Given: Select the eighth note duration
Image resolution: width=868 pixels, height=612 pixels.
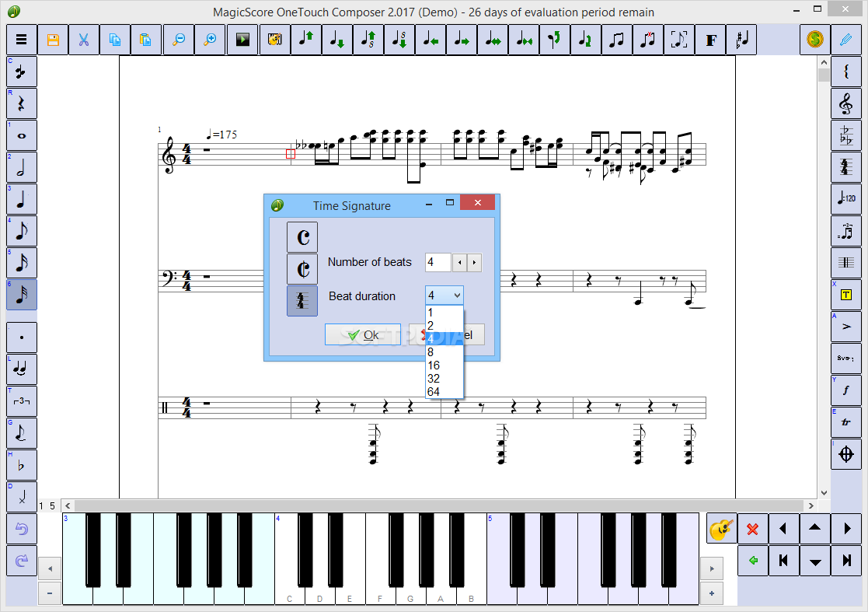Looking at the screenshot, I should [22, 231].
